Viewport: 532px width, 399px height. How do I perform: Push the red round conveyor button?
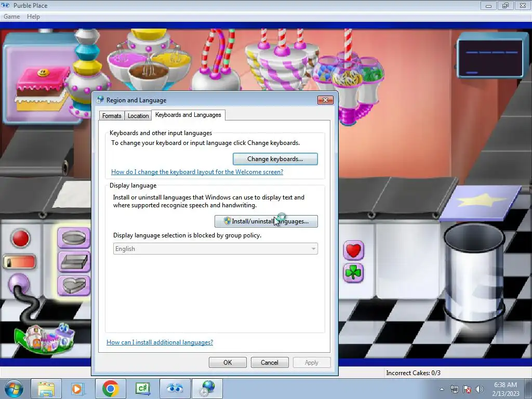click(x=20, y=238)
